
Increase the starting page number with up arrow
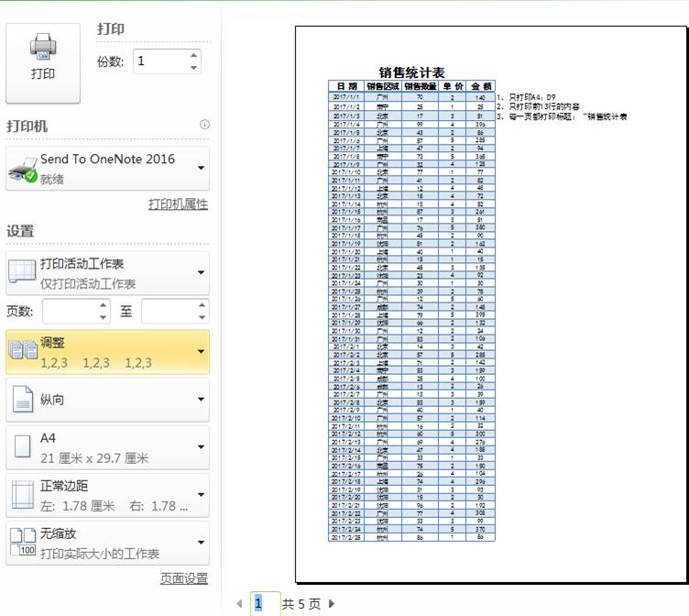pyautogui.click(x=103, y=305)
